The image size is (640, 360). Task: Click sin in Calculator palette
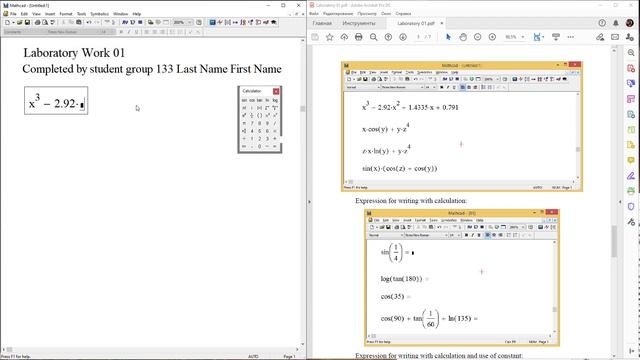[244, 100]
